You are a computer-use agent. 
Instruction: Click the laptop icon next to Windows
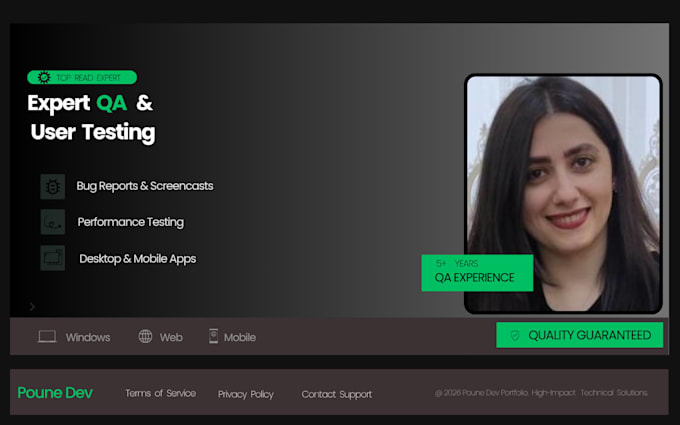[47, 337]
